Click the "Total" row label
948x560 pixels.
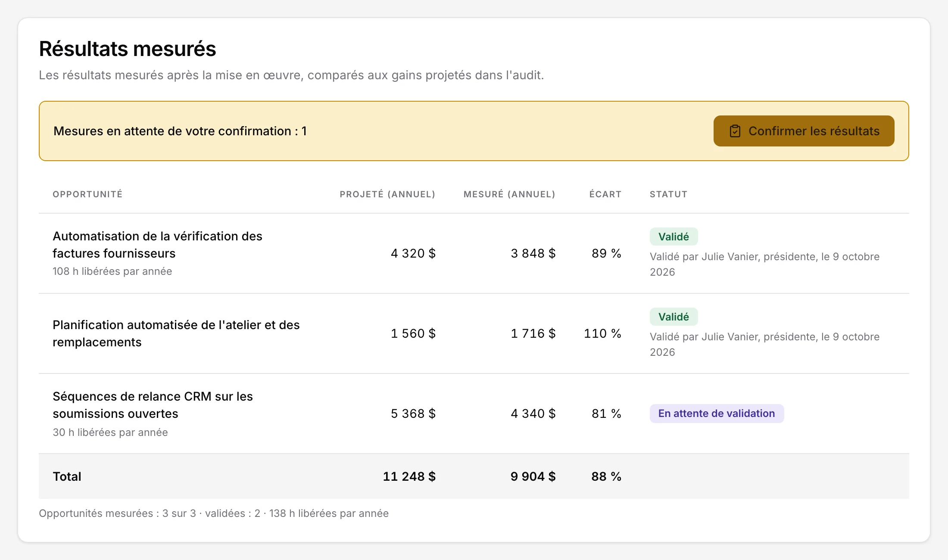point(67,476)
